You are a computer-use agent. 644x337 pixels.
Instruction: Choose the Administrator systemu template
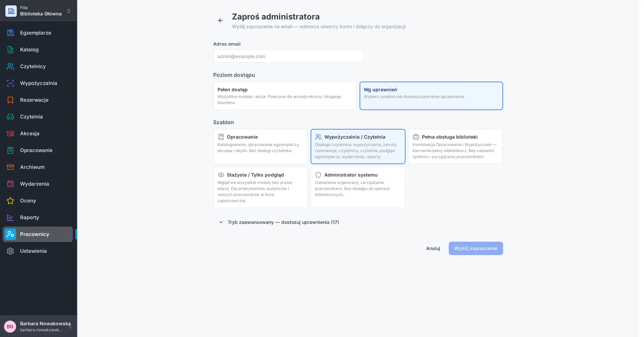pyautogui.click(x=358, y=187)
